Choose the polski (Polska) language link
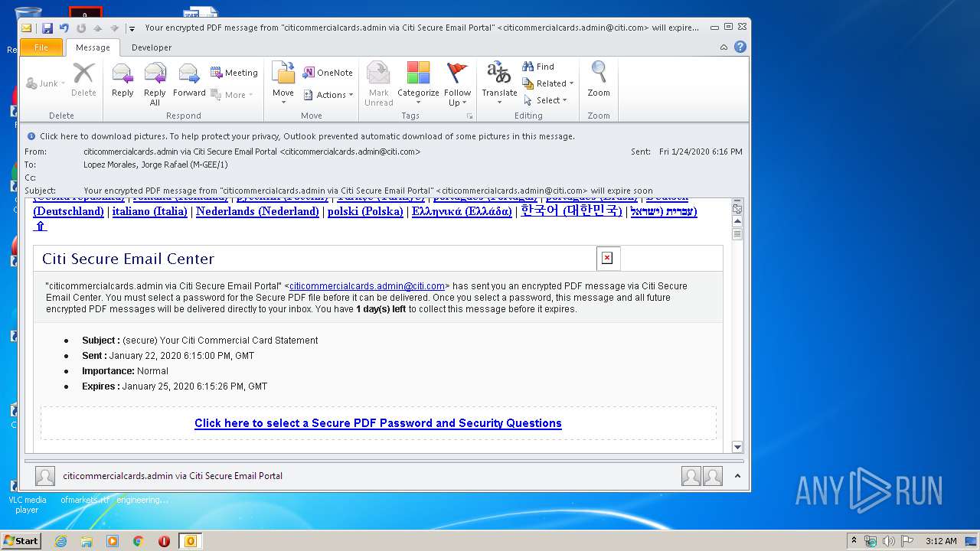 (365, 211)
